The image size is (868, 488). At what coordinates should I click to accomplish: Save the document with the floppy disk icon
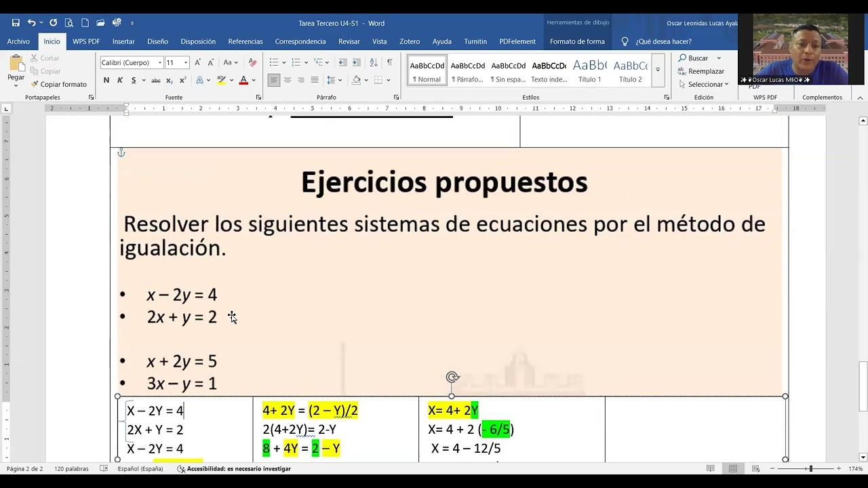coord(16,23)
